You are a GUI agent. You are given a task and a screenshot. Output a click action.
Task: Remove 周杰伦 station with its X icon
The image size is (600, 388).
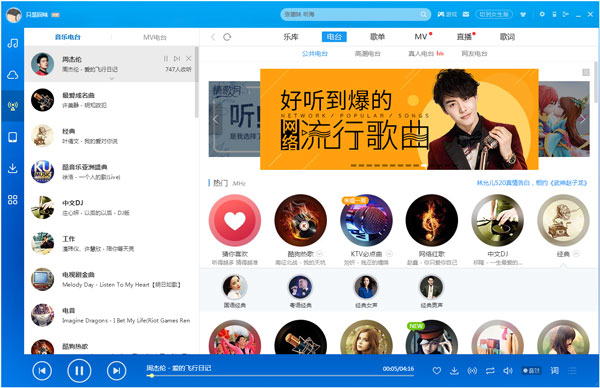click(188, 59)
